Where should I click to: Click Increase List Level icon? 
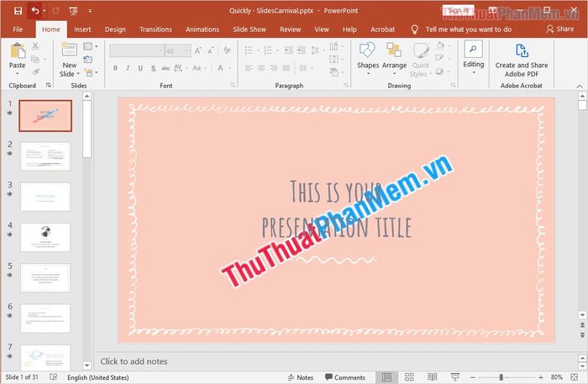point(301,50)
